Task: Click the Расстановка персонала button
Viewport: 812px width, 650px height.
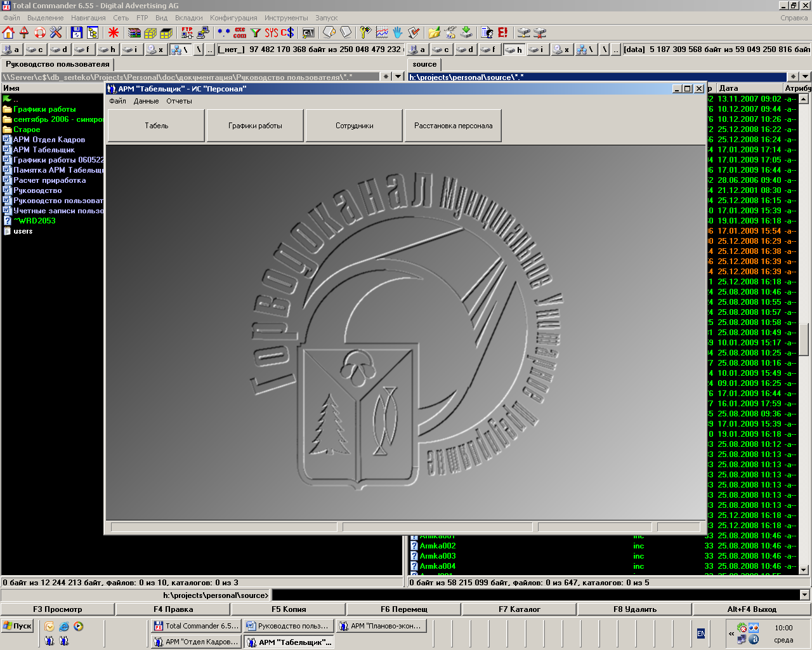Action: (x=453, y=126)
